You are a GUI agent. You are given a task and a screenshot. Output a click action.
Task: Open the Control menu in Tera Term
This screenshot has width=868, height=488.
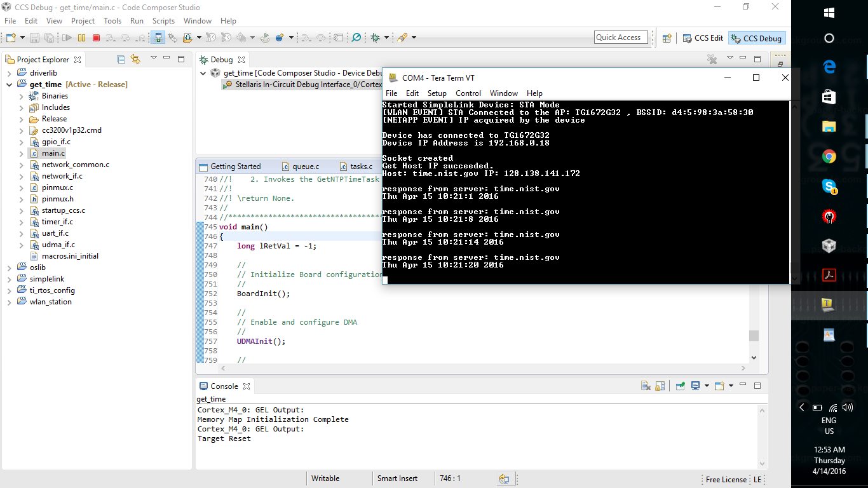(x=468, y=93)
